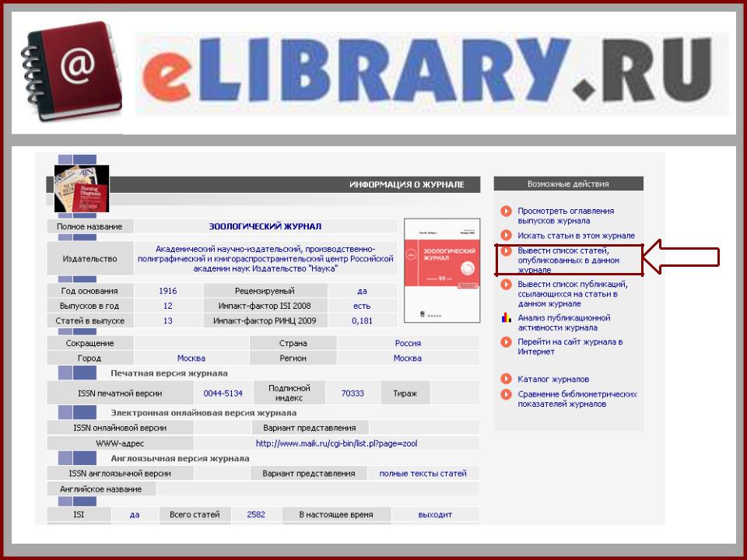Image resolution: width=747 pixels, height=560 pixels.
Task: Click orange arrow icon beside Просмотреть оглавления
Action: click(506, 211)
